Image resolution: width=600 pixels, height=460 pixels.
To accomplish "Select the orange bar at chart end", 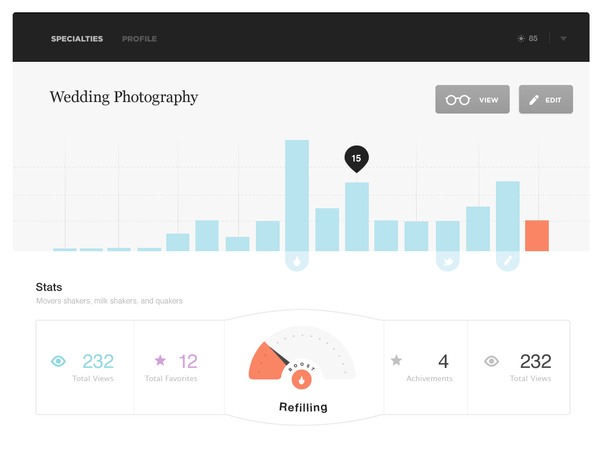I will point(537,235).
